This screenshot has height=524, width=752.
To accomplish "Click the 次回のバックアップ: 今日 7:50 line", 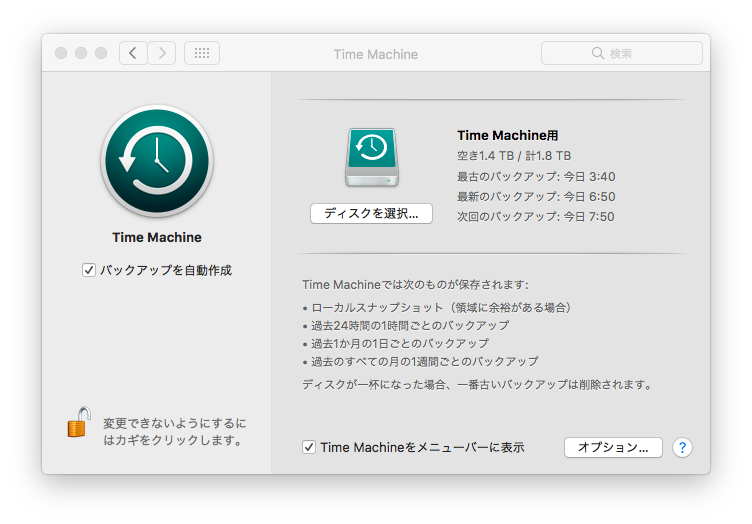I will click(536, 217).
